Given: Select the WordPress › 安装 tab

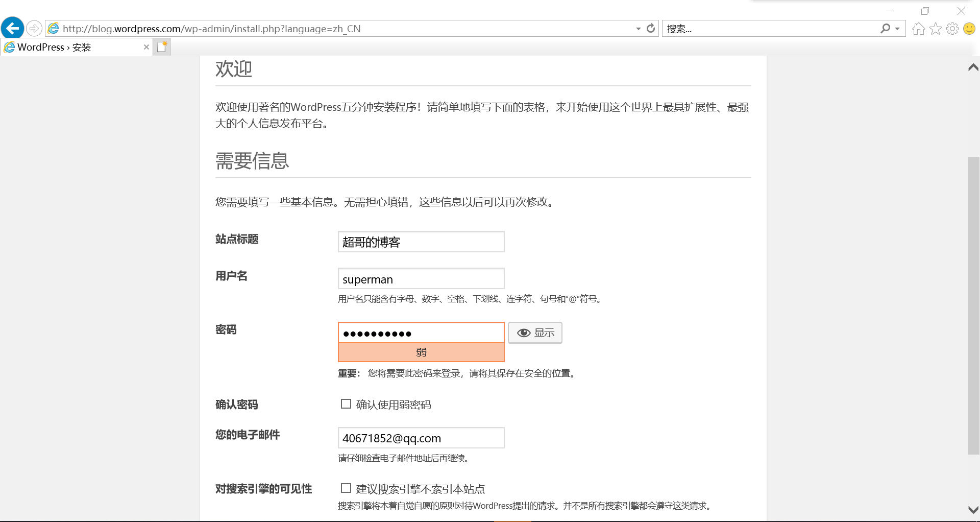Looking at the screenshot, I should tap(77, 47).
